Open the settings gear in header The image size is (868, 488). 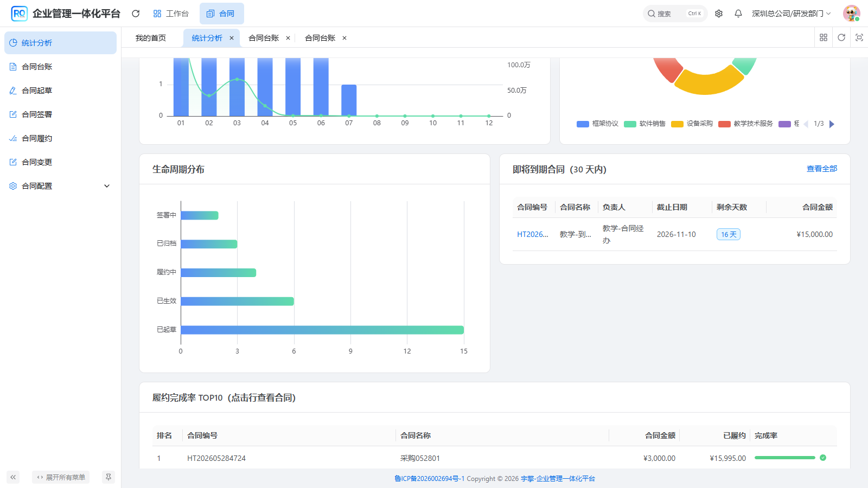719,14
